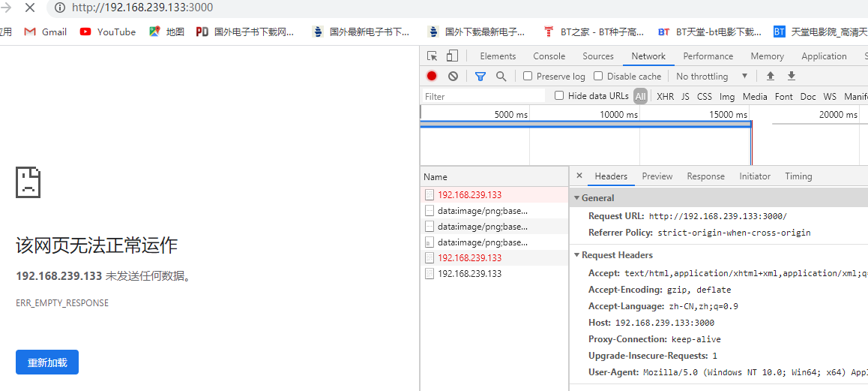Viewport: 868px width, 391px height.
Task: Filter requests by WS
Action: click(830, 97)
